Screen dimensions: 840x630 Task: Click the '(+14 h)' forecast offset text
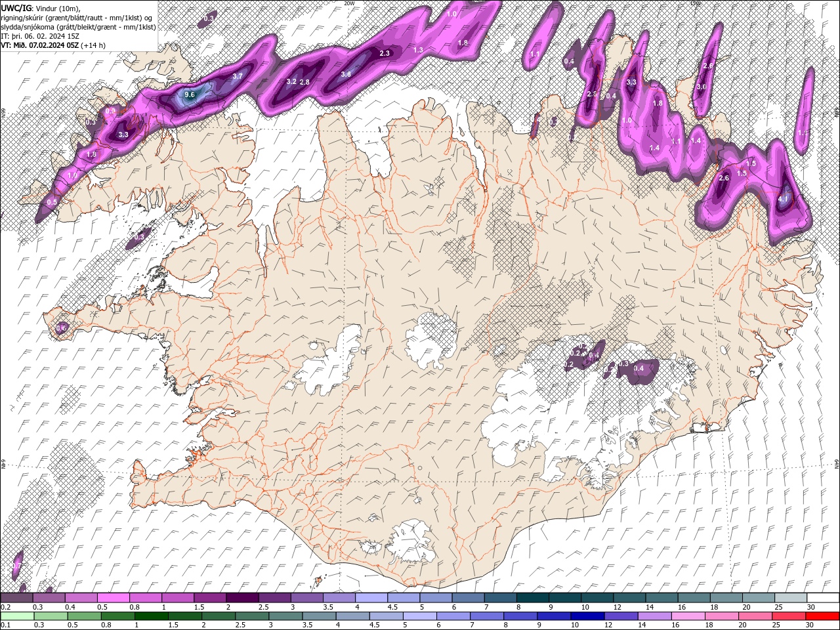pyautogui.click(x=93, y=45)
